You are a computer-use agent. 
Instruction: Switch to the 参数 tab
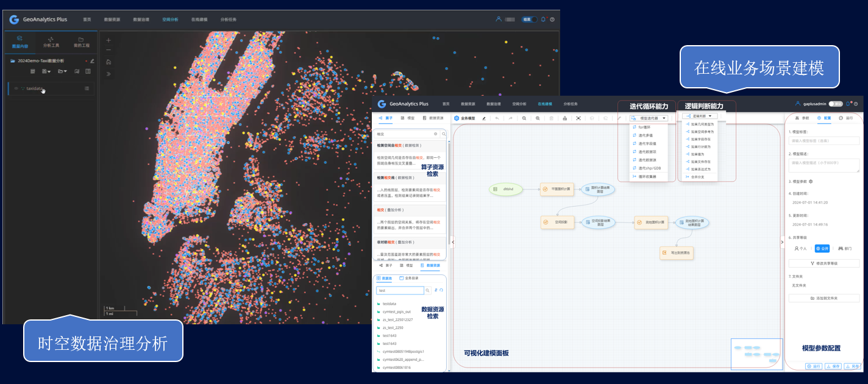click(x=802, y=118)
